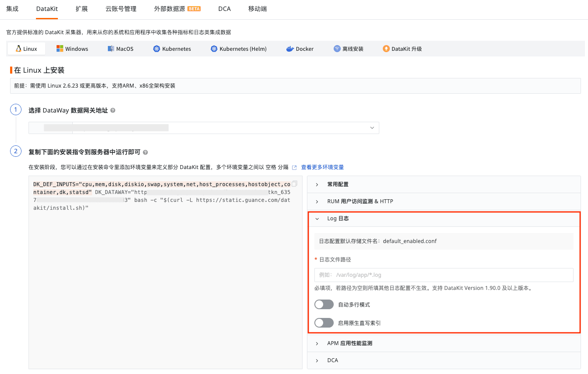Viewport: 588px width, 374px height.
Task: Open 外部数据源 BETA tab
Action: point(178,9)
